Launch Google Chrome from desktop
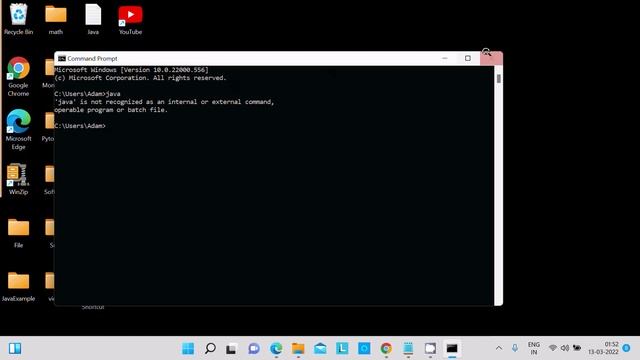This screenshot has width=640, height=360. [18, 77]
